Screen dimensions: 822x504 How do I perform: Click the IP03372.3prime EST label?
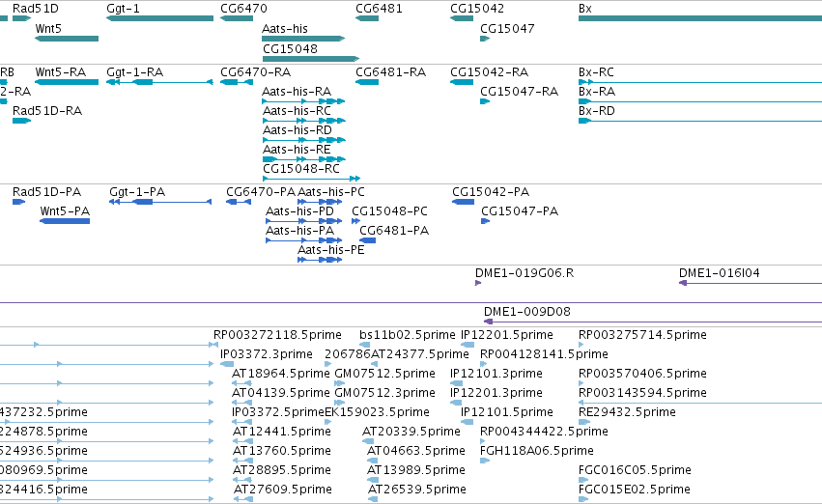tap(267, 354)
